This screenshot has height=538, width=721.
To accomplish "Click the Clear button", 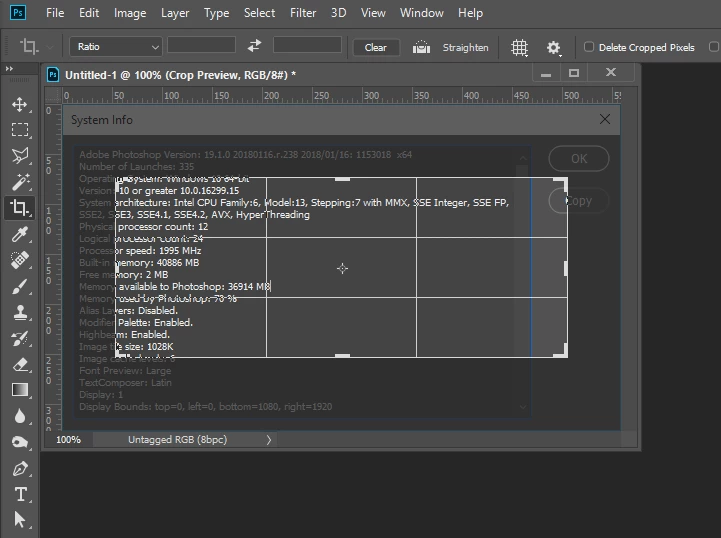I will (x=376, y=47).
